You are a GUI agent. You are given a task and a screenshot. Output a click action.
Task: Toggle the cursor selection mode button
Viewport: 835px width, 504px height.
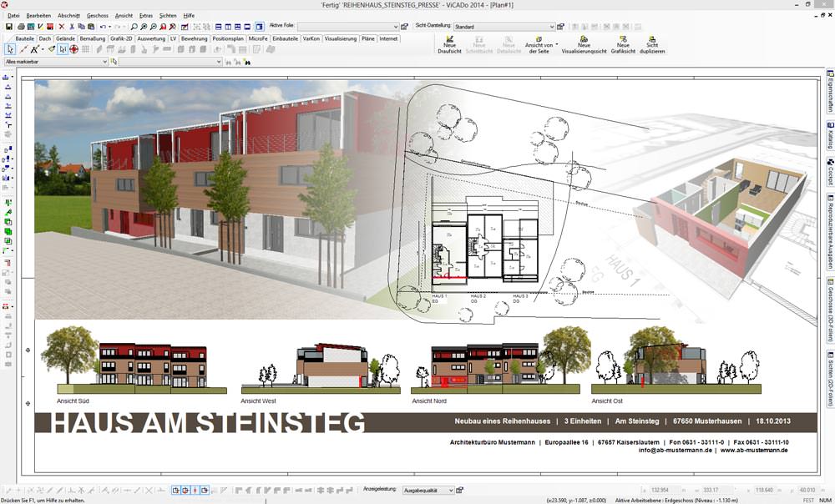63,49
